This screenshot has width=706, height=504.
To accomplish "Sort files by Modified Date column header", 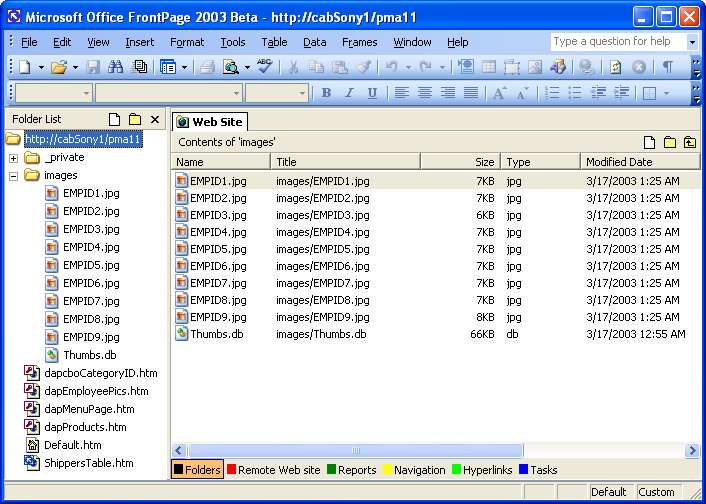I will coord(638,161).
